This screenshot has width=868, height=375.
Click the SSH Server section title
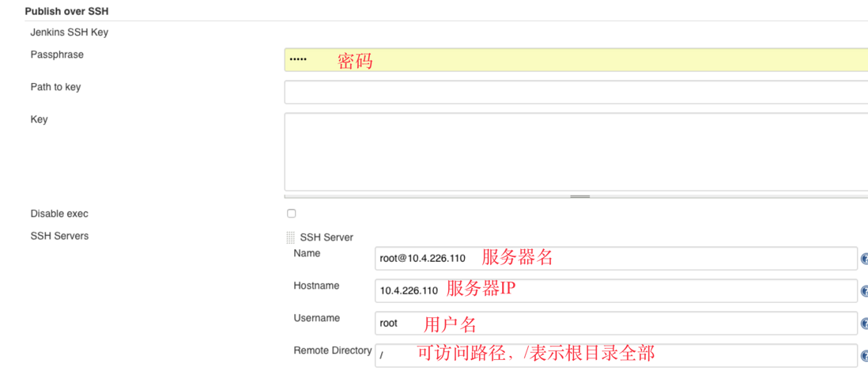click(326, 237)
